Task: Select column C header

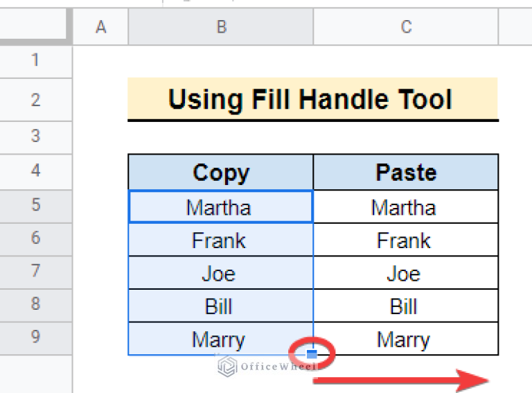Action: [x=406, y=27]
